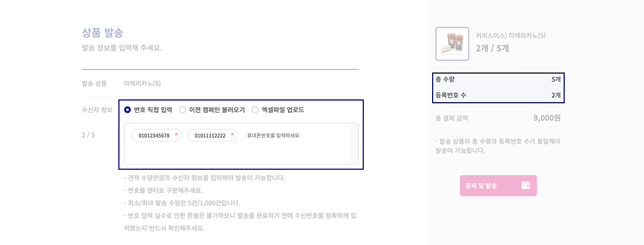Click the 2 / 5 recipient counter
The image size is (644, 245).
tap(88, 135)
